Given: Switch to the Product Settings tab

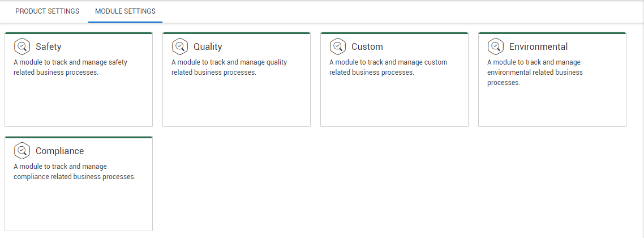Looking at the screenshot, I should pyautogui.click(x=47, y=11).
